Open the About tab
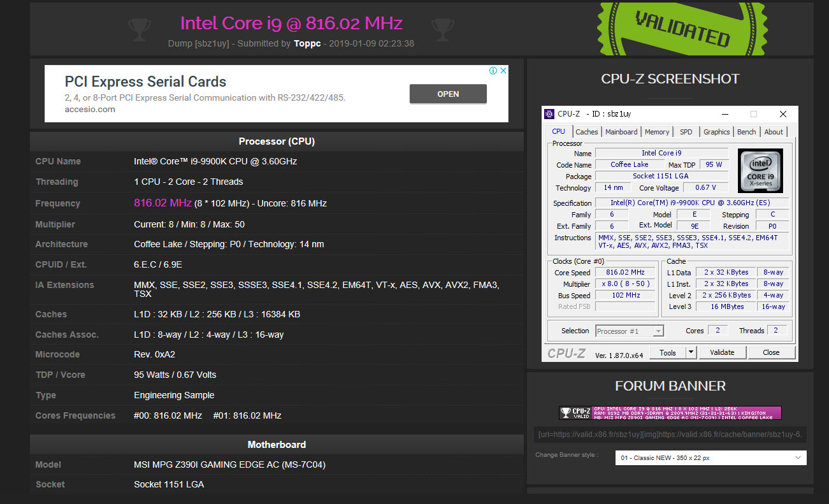The width and height of the screenshot is (829, 504). [774, 132]
